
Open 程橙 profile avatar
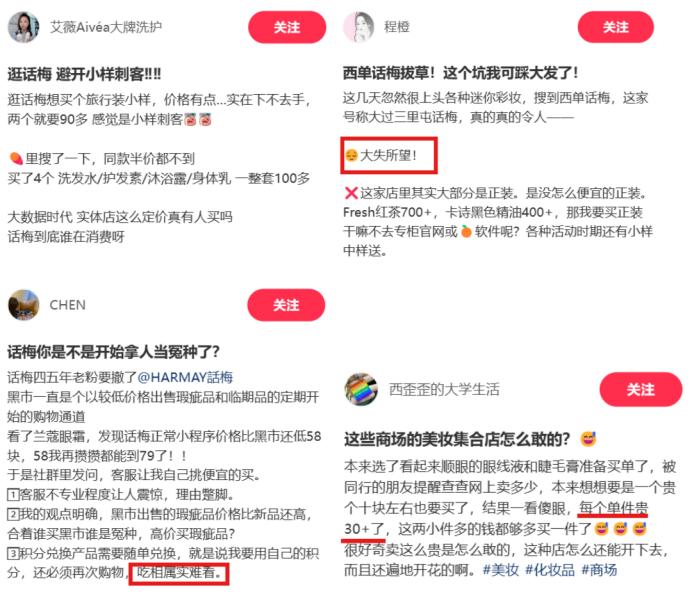click(359, 27)
